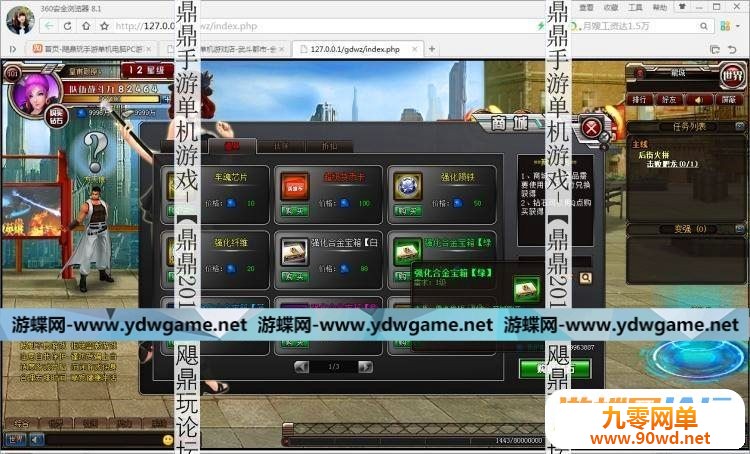Image resolution: width=750 pixels, height=454 pixels.
Task: Close the 商城 shop dialog with the red X
Action: [592, 128]
